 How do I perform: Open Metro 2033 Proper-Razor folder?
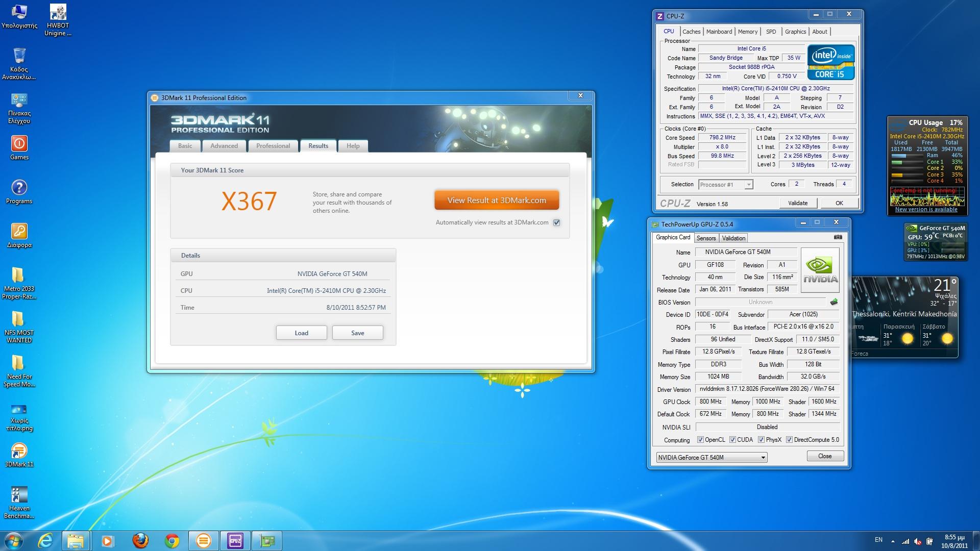point(19,284)
